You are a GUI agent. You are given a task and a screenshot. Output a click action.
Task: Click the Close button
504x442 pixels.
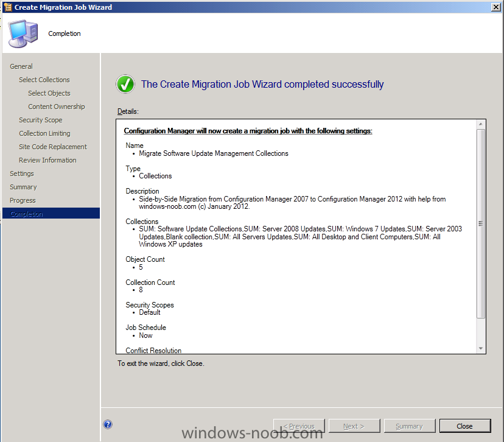point(465,426)
